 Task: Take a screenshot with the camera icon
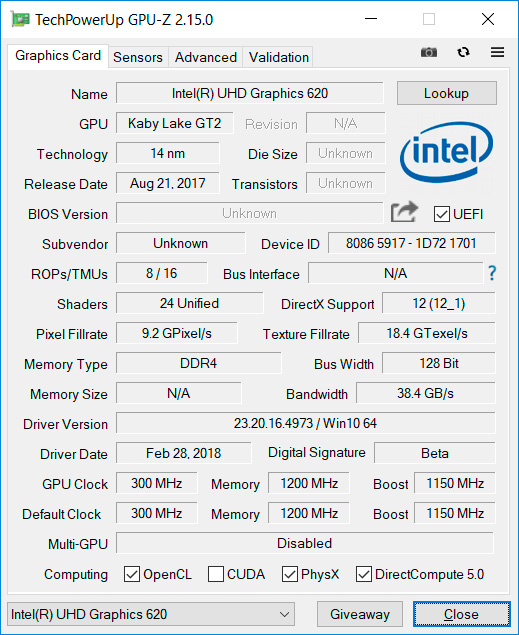[x=429, y=52]
